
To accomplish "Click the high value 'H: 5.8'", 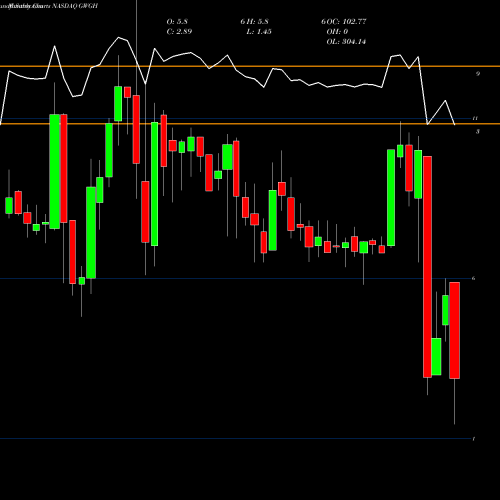I will (x=258, y=22).
